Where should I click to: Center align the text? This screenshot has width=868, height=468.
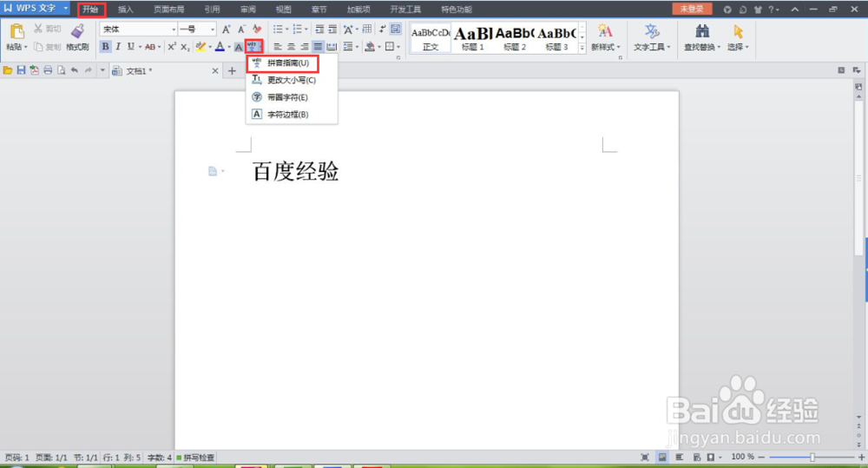[x=291, y=47]
